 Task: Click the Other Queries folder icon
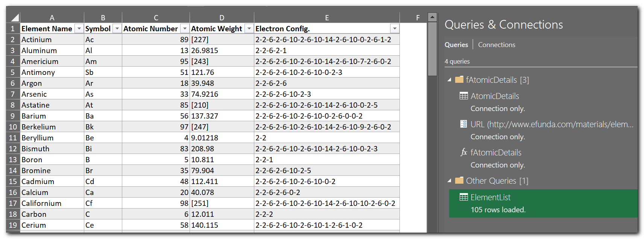point(459,180)
